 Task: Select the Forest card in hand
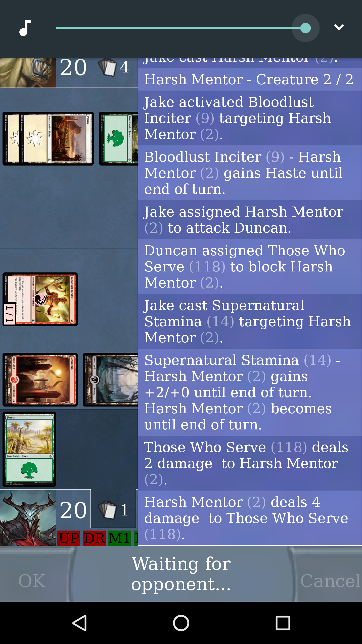(29, 449)
